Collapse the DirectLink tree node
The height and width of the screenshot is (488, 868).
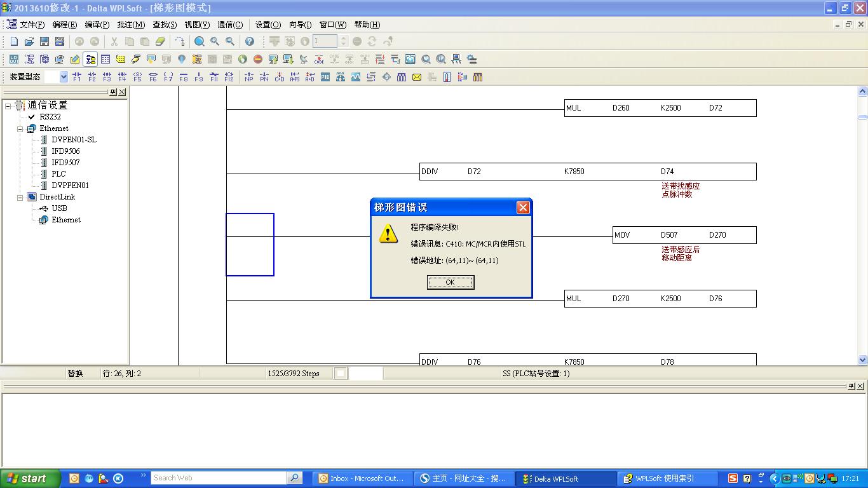click(20, 197)
